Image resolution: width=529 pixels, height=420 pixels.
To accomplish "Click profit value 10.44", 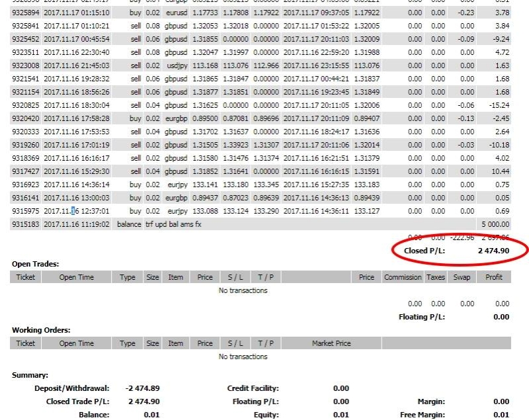I will pos(501,171).
